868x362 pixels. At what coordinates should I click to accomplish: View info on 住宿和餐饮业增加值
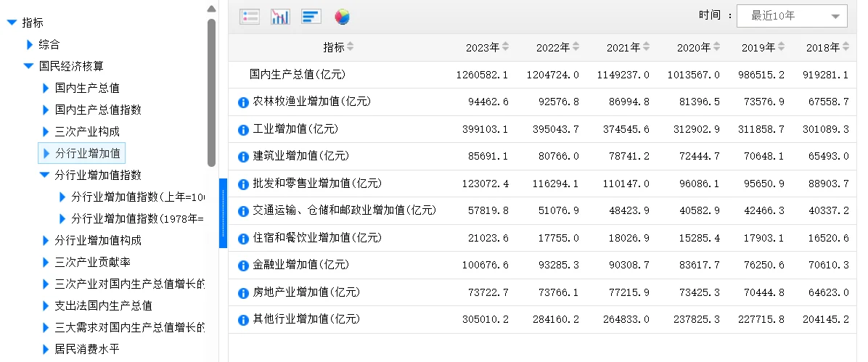(x=243, y=239)
